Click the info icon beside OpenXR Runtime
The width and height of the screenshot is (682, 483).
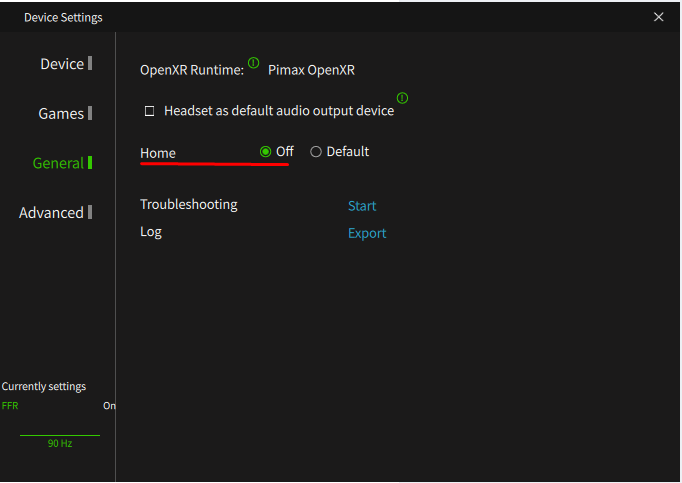(x=253, y=64)
